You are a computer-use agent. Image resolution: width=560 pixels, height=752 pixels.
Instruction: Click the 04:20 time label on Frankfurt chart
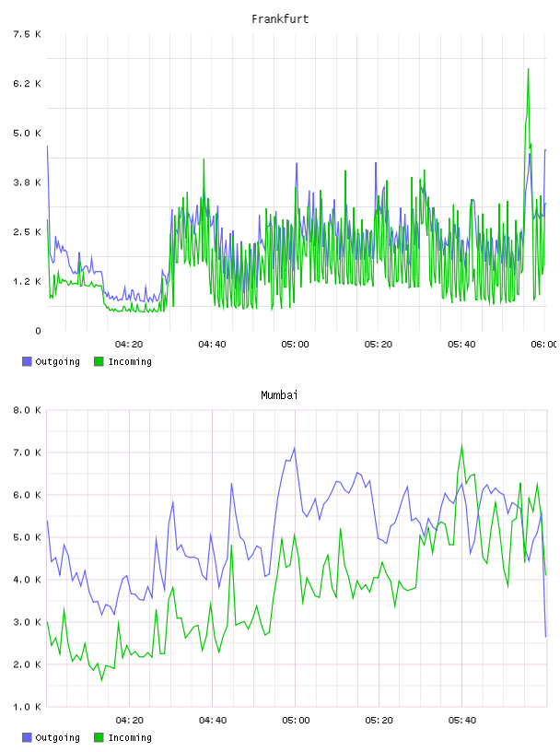(x=129, y=345)
